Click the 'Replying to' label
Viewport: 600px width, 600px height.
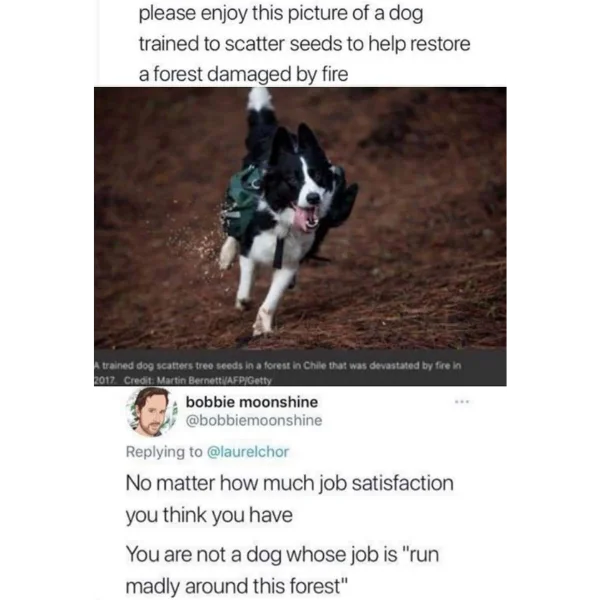(x=164, y=452)
